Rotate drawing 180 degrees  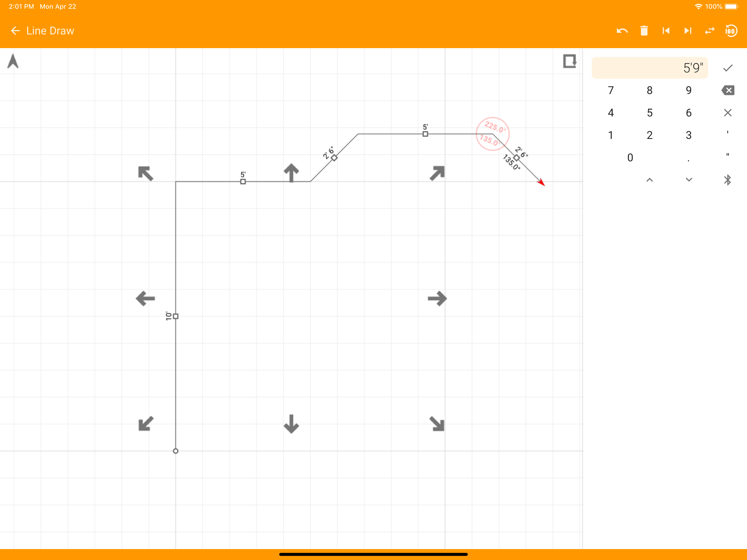[731, 31]
